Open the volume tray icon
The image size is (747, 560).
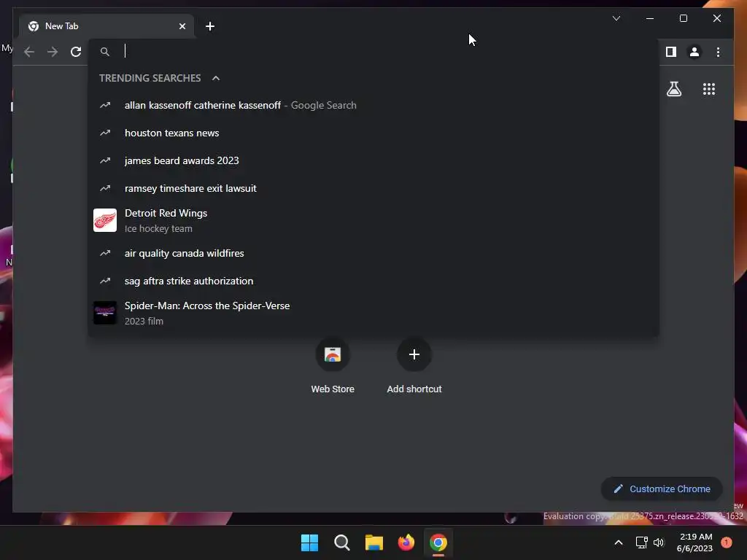659,542
